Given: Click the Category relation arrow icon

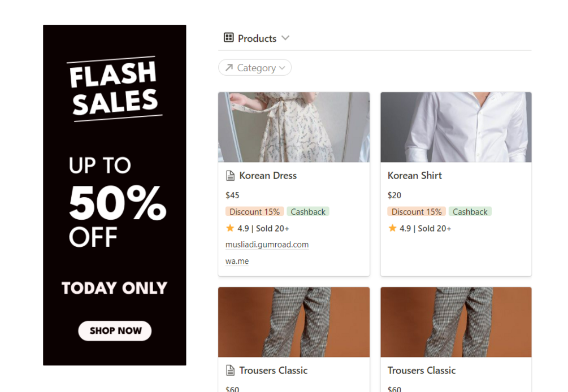Looking at the screenshot, I should pyautogui.click(x=229, y=68).
